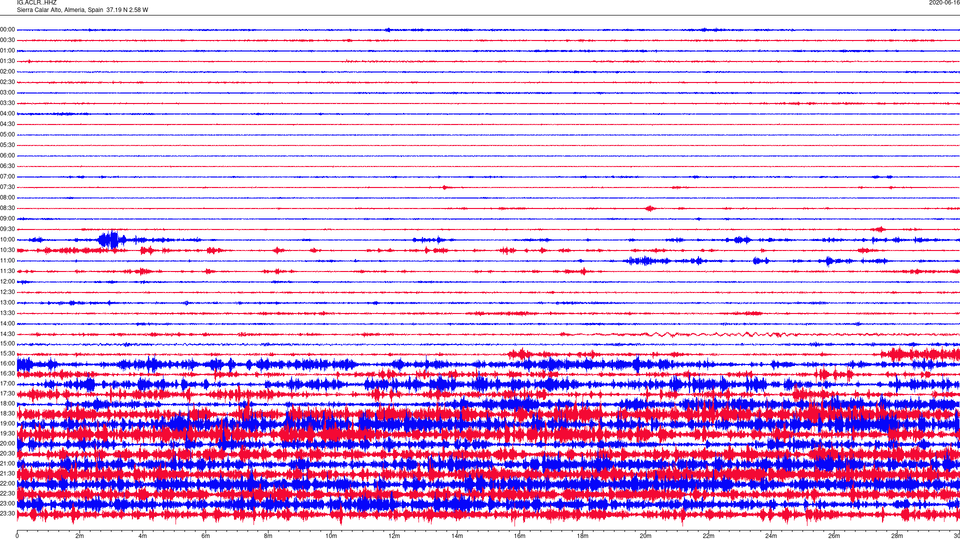Screen dimensions: 960x540
Task: Select the 09:00 row label
Action: pos(7,219)
